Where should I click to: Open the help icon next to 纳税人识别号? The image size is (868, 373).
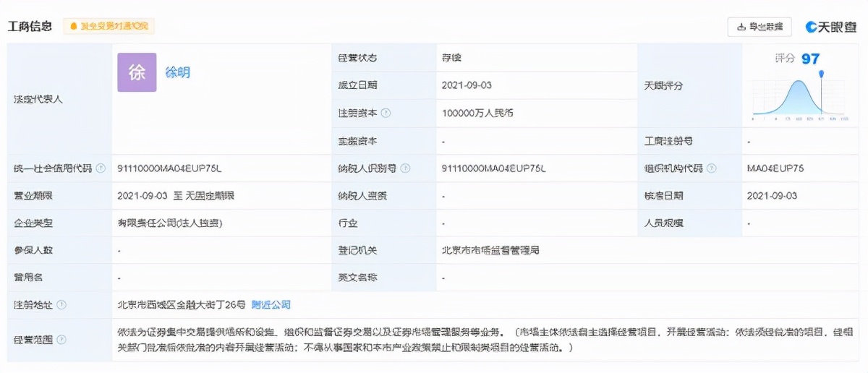click(x=405, y=168)
